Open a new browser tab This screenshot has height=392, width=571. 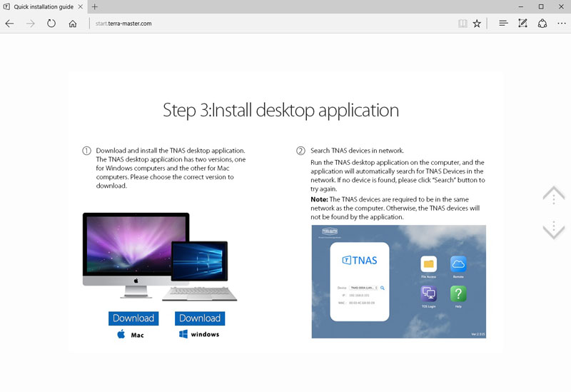pyautogui.click(x=95, y=6)
